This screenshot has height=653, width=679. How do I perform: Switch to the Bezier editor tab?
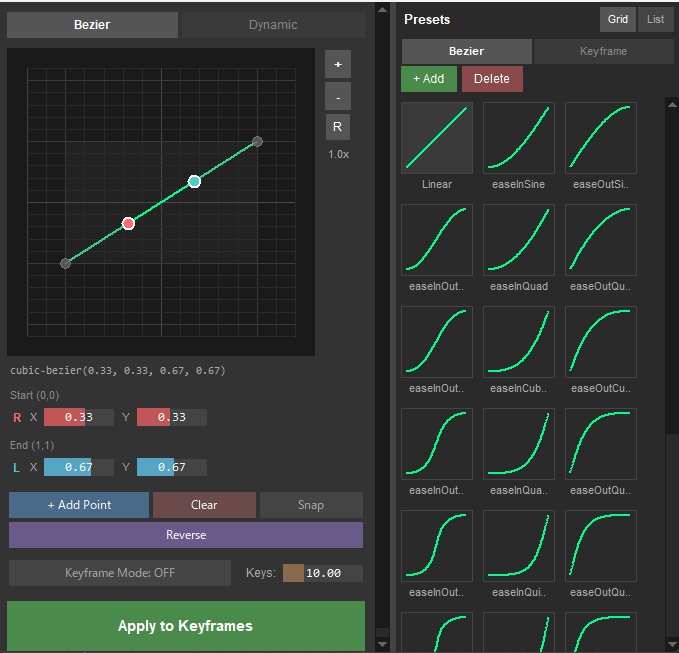tap(92, 25)
